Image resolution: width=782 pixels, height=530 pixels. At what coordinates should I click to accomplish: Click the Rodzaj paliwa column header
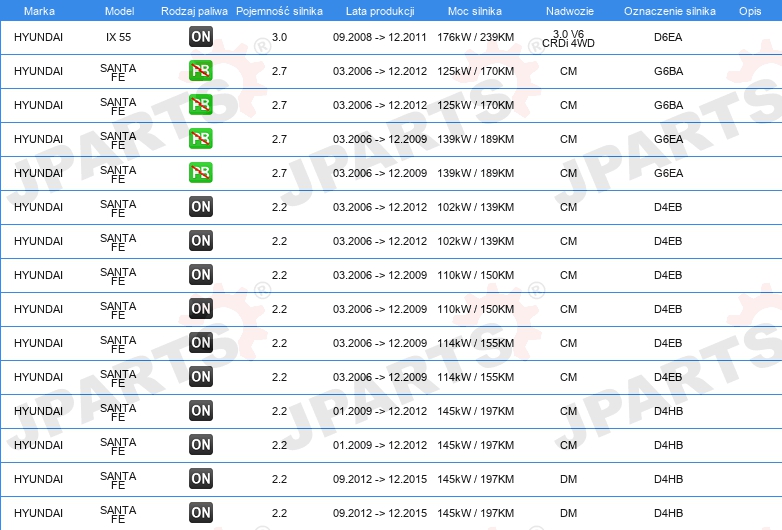click(x=194, y=11)
